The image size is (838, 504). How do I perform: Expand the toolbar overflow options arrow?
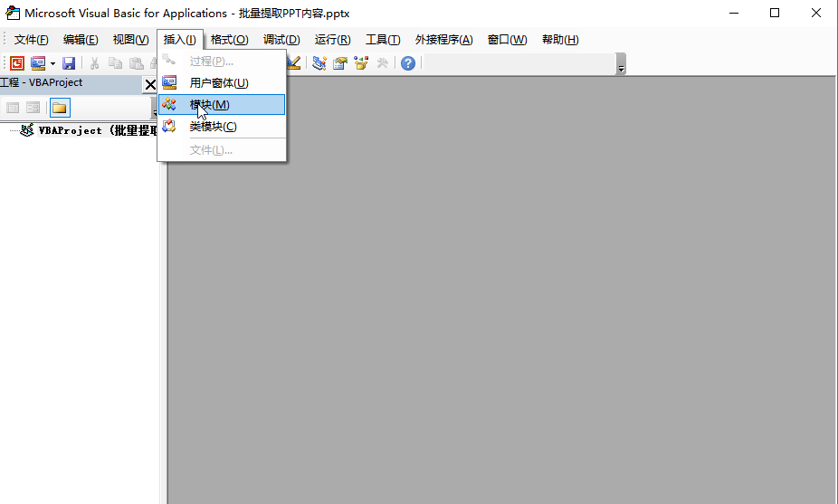point(621,63)
